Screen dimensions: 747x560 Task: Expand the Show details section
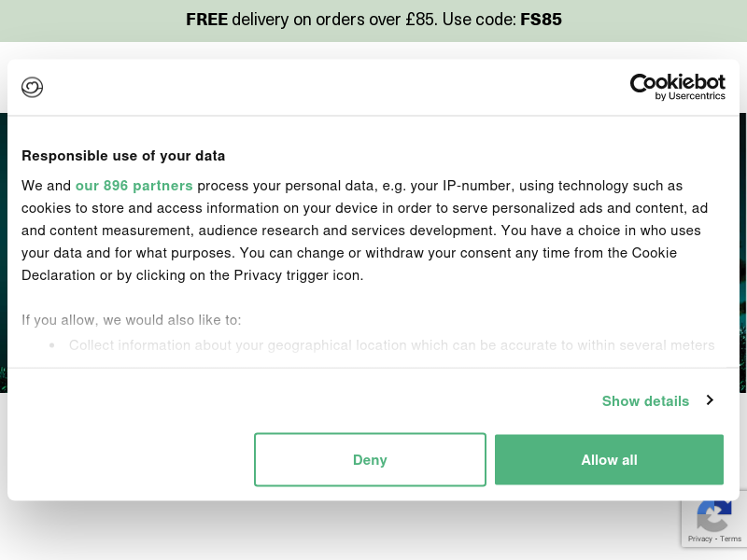pos(657,400)
